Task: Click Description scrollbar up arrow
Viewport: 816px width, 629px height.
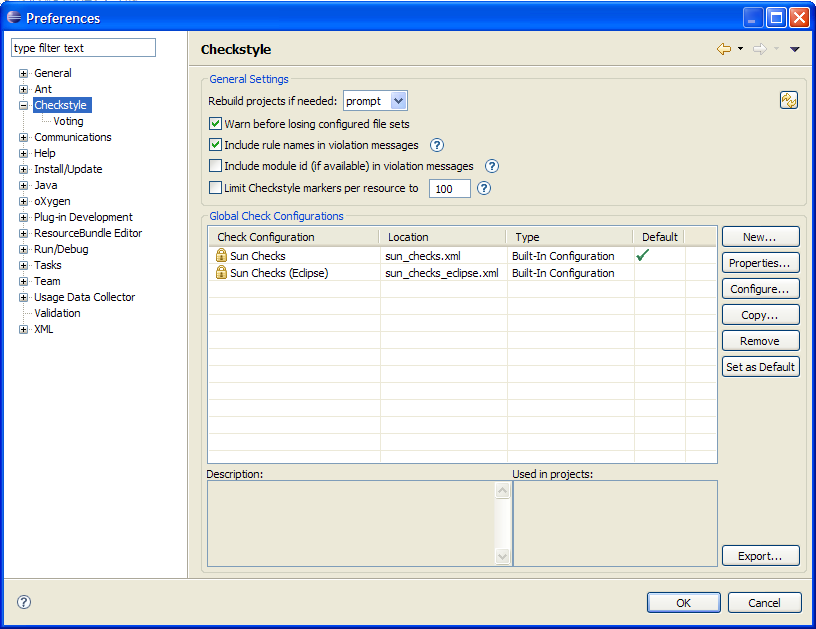Action: point(502,490)
